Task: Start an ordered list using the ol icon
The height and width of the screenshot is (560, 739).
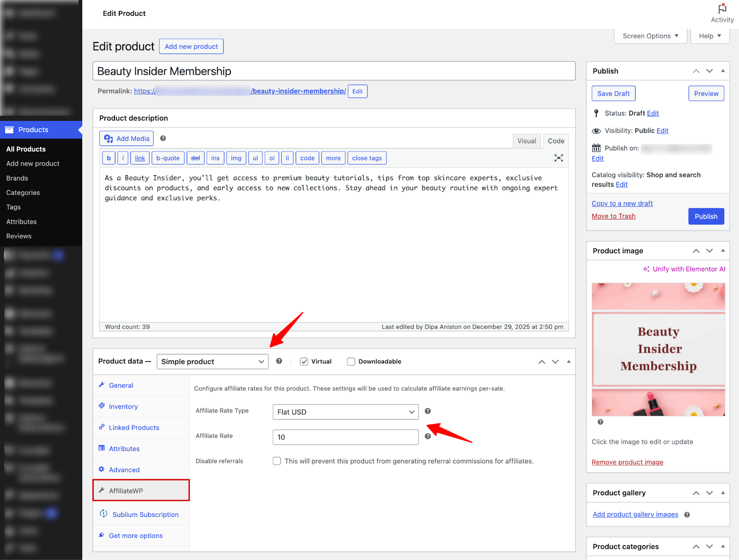Action: 272,158
